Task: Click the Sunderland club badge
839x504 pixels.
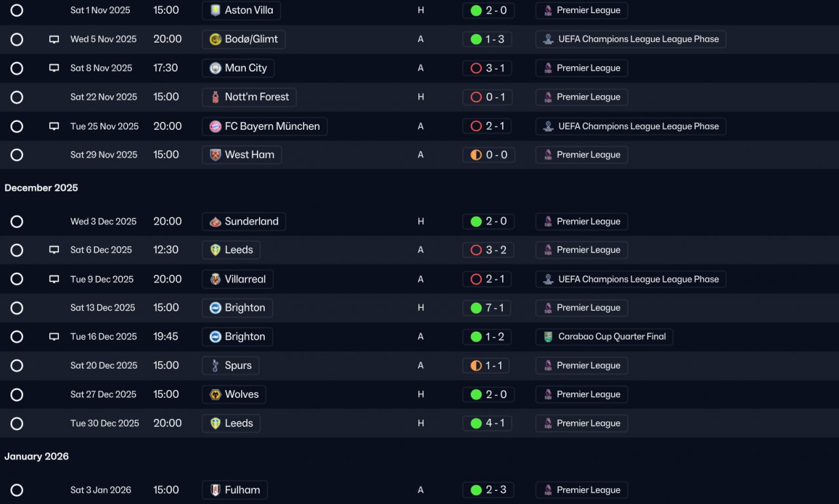Action: pos(215,222)
